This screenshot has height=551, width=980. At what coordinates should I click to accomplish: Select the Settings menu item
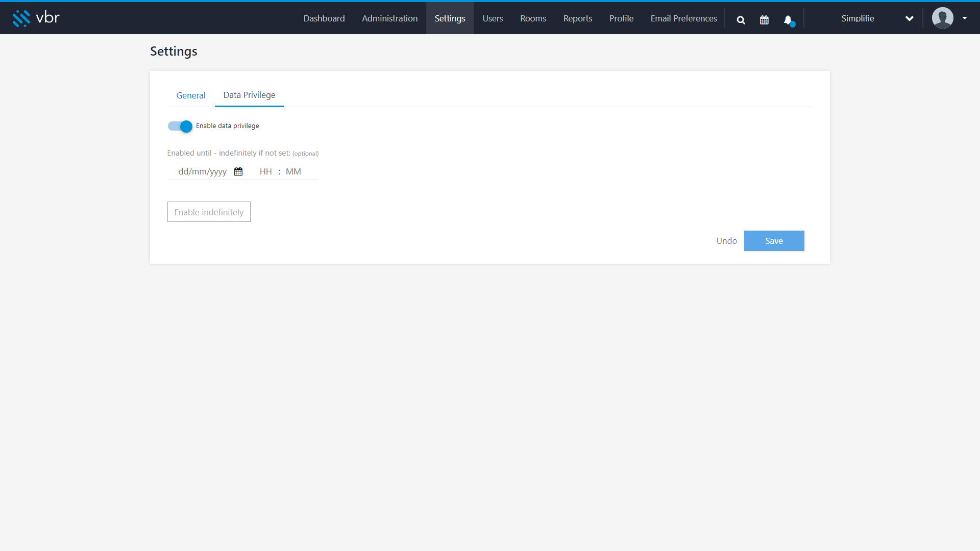point(450,18)
